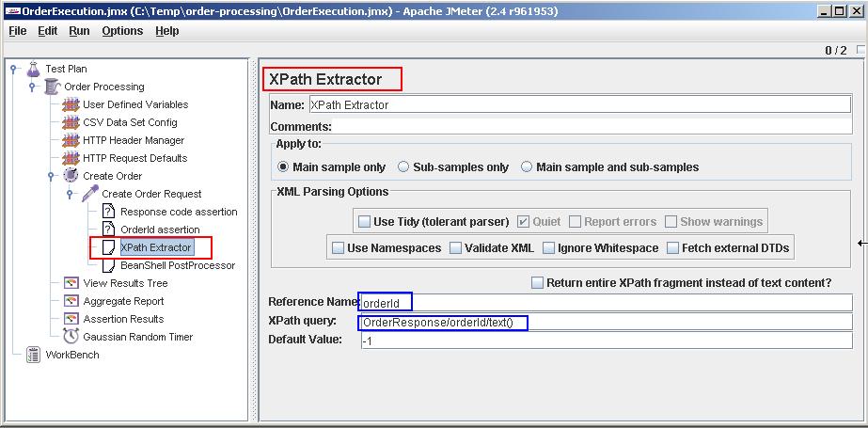Select Aggregate Report listener label

click(123, 301)
